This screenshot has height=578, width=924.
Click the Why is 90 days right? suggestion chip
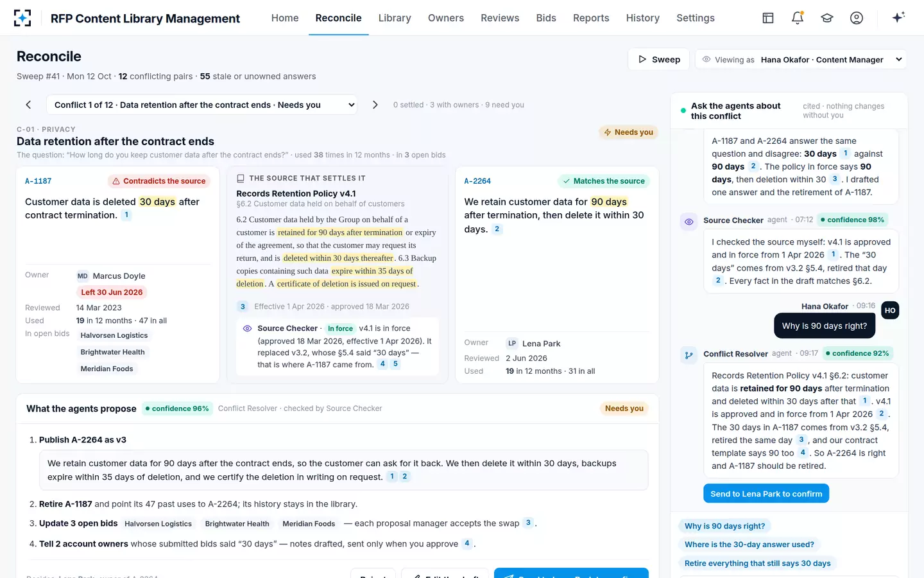pos(725,526)
